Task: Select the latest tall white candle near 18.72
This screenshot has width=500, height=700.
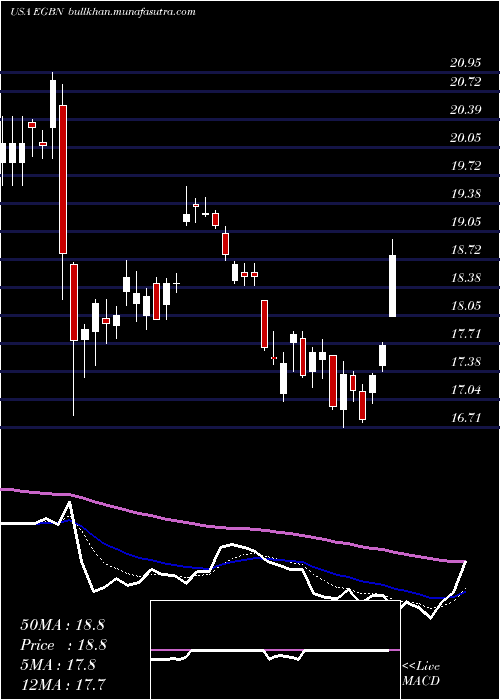Action: pos(393,286)
